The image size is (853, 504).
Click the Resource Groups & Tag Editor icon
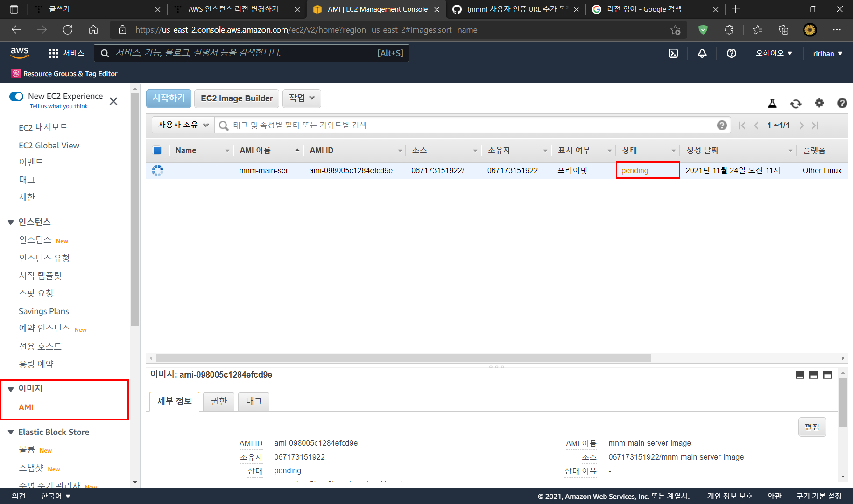pos(16,74)
